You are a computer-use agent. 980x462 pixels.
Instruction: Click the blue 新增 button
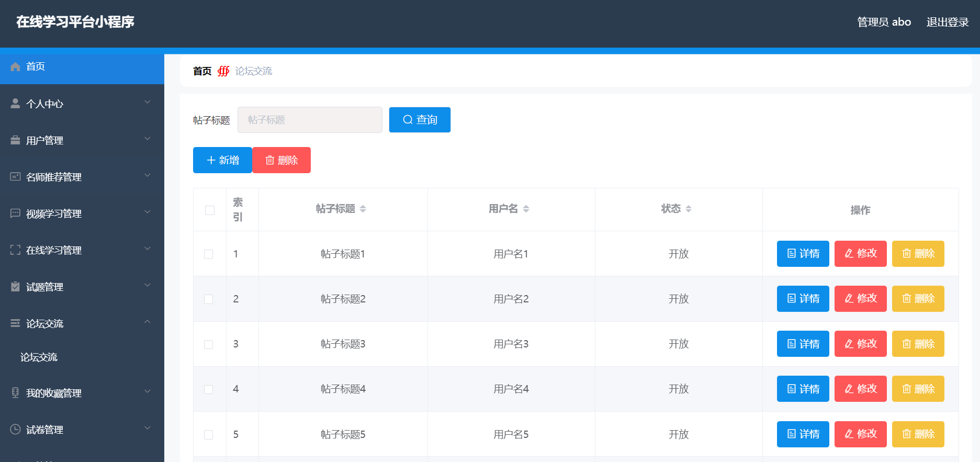222,160
